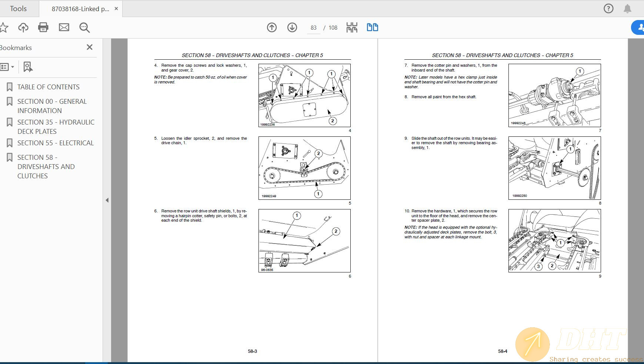Collapse the left navigation pane
The image size is (644, 364).
pos(107,200)
